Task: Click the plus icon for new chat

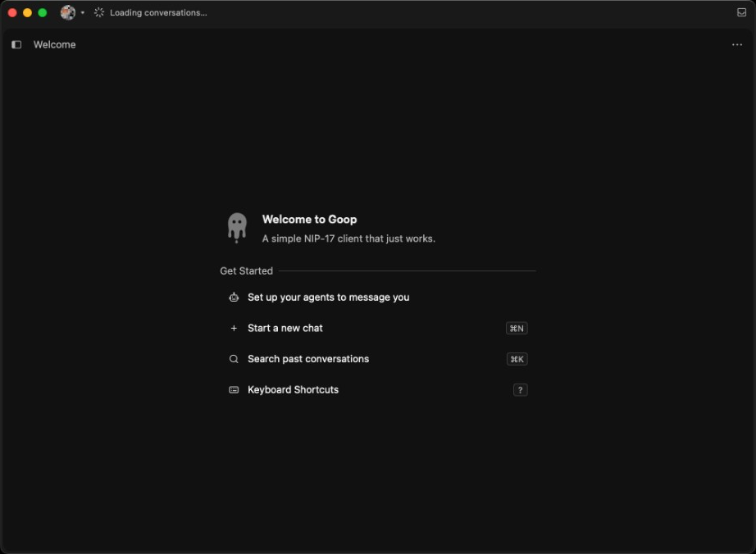Action: coord(234,328)
